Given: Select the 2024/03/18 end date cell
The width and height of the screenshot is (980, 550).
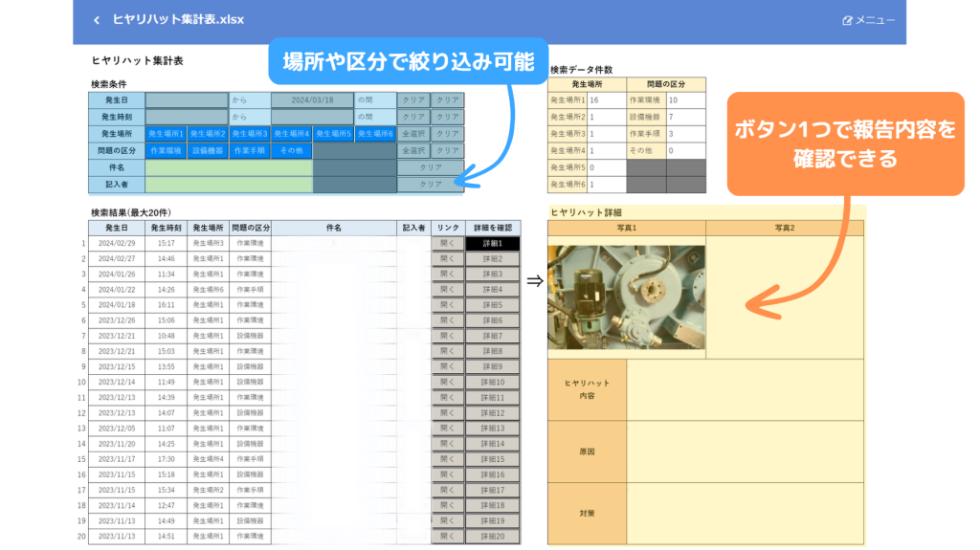Looking at the screenshot, I should pyautogui.click(x=312, y=99).
